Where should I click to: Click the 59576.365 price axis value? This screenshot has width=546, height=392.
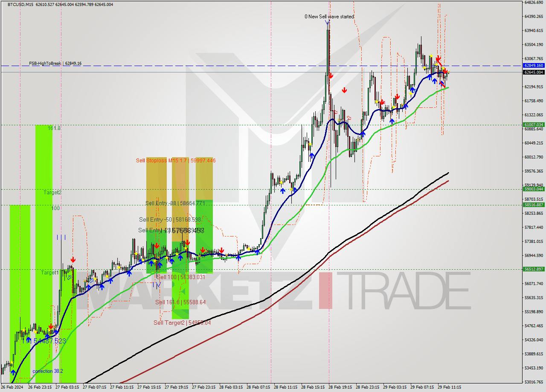click(533, 171)
